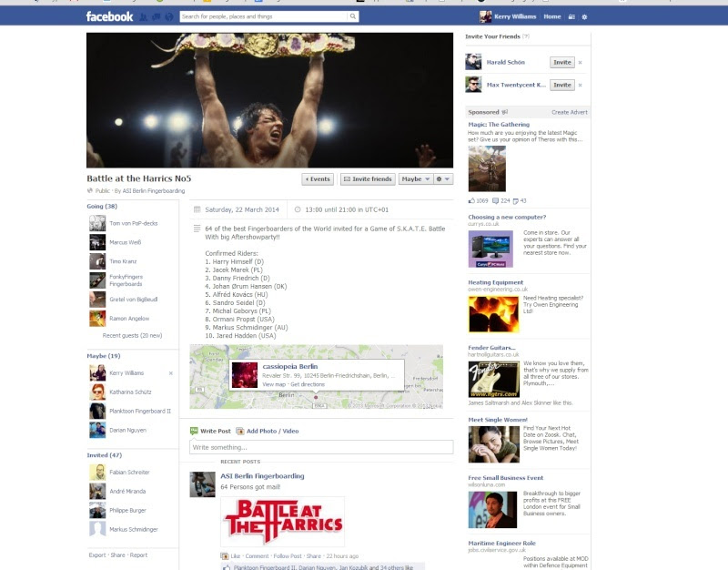Click Share link in left sidebar
Image resolution: width=728 pixels, height=570 pixels.
117,555
